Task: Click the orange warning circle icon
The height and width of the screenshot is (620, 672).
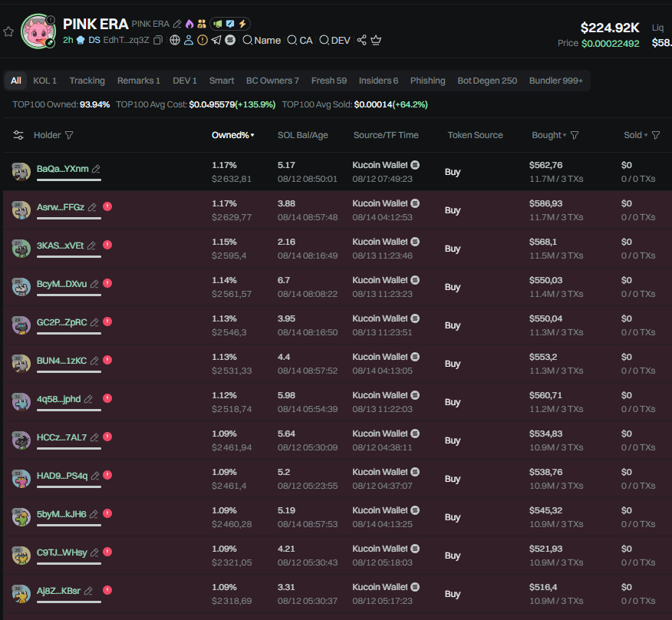Action: pyautogui.click(x=203, y=41)
